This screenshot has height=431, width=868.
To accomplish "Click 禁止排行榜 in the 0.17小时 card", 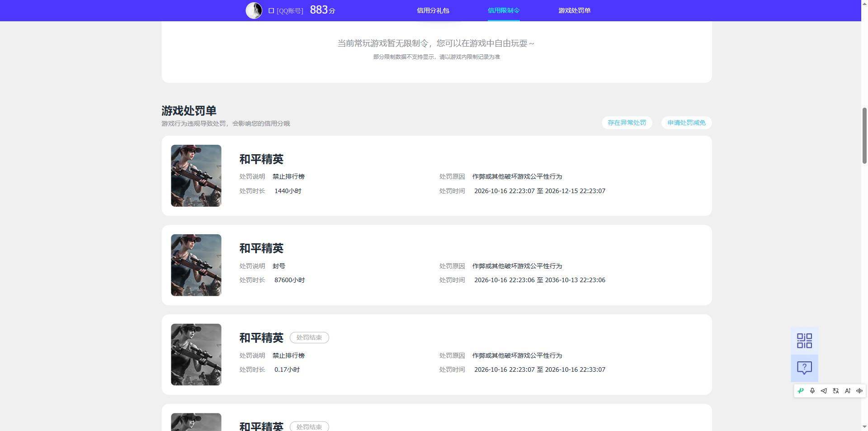I will click(x=288, y=355).
